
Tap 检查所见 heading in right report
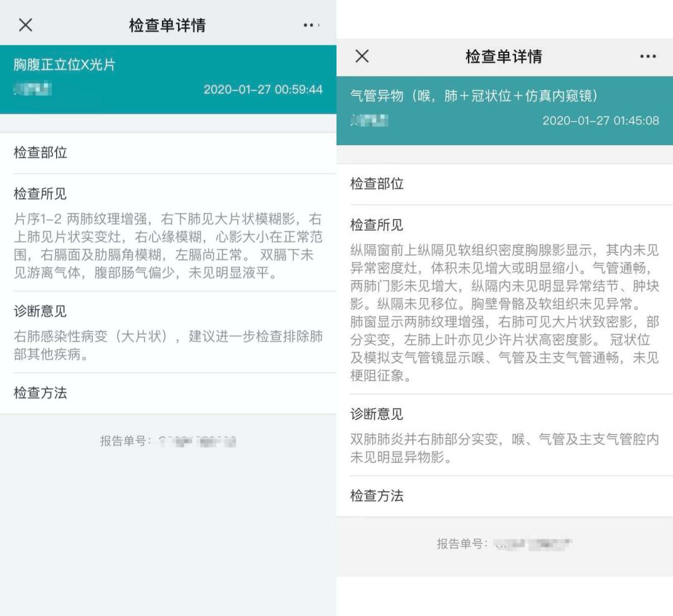coord(377,225)
